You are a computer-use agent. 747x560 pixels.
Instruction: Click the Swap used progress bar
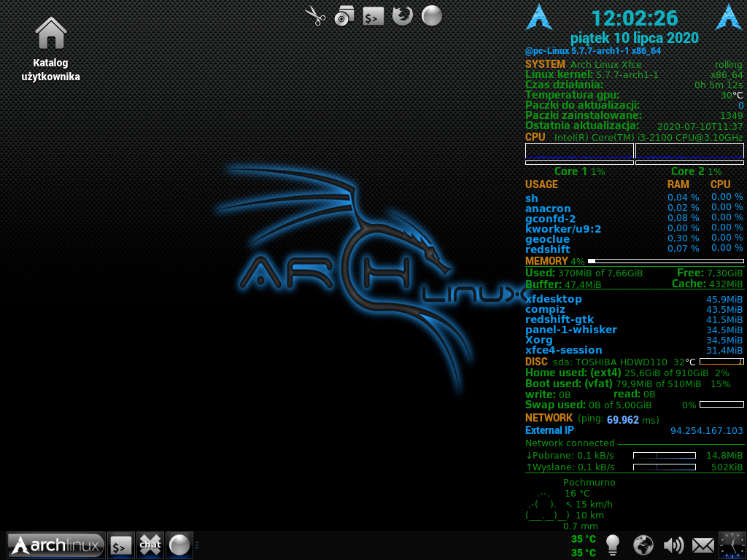coord(721,404)
